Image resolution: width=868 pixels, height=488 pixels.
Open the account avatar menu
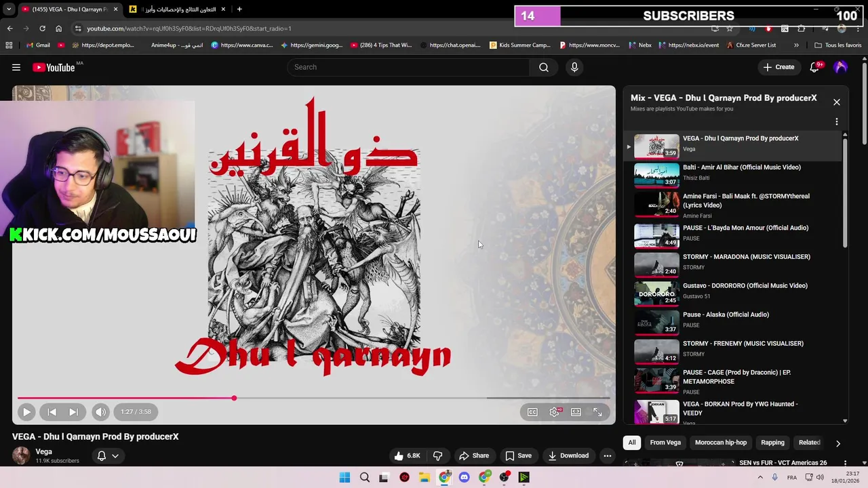(x=840, y=67)
